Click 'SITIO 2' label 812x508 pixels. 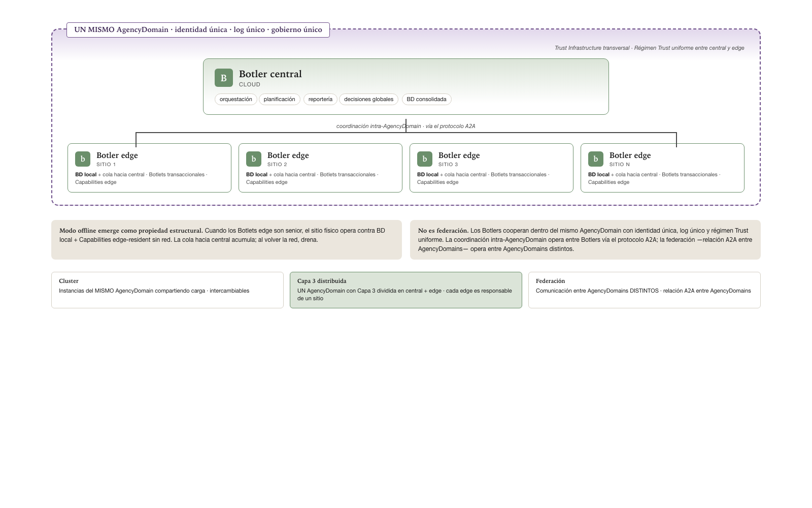(x=277, y=165)
